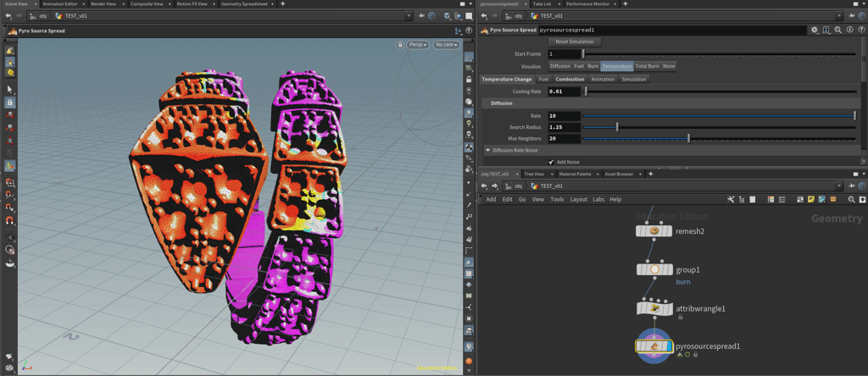Go back in scene view path history

coord(8,16)
